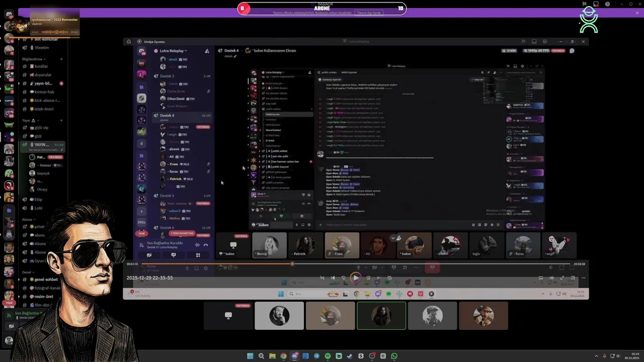The height and width of the screenshot is (362, 644).
Task: Select Mercy participant tile in video
Action: 270,245
